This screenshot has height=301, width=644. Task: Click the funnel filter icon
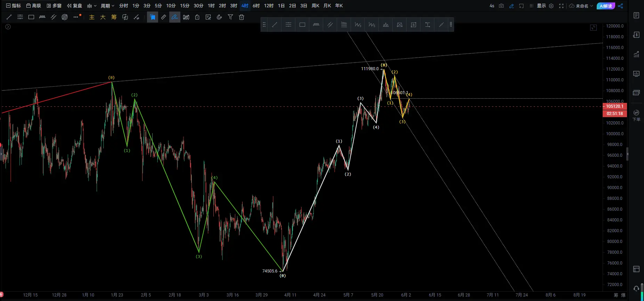point(230,17)
